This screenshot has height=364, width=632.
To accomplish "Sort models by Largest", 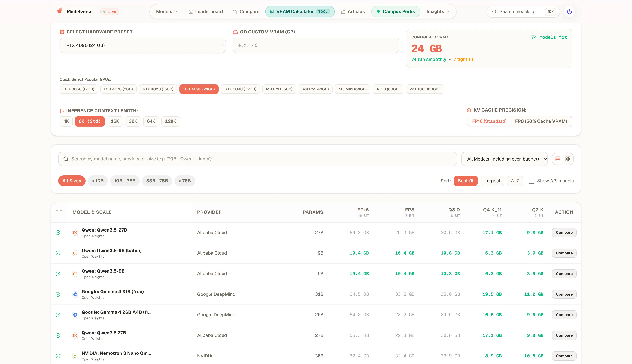I will click(492, 181).
